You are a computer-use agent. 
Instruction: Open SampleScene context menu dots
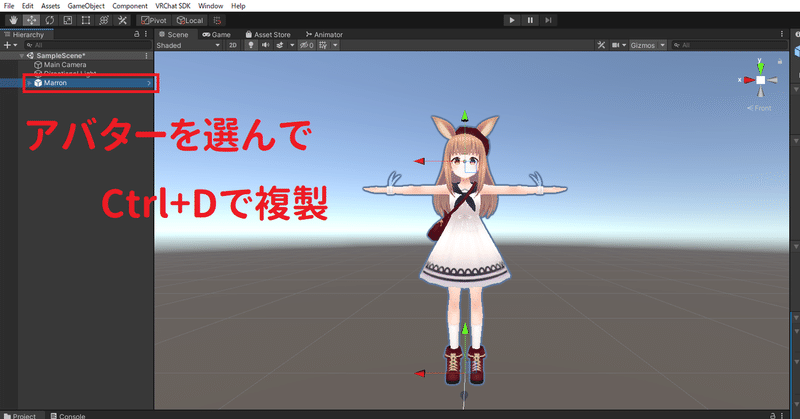146,56
